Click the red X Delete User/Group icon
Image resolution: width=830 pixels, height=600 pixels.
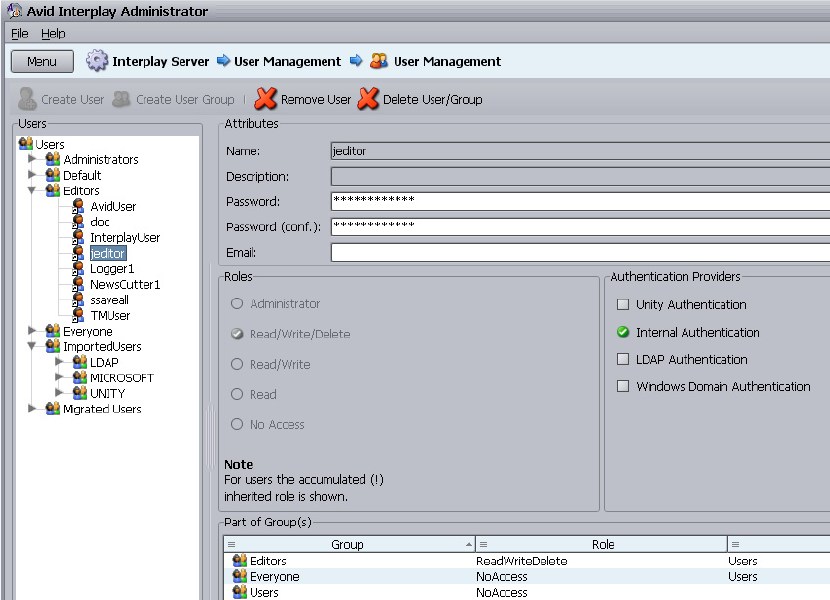point(368,98)
